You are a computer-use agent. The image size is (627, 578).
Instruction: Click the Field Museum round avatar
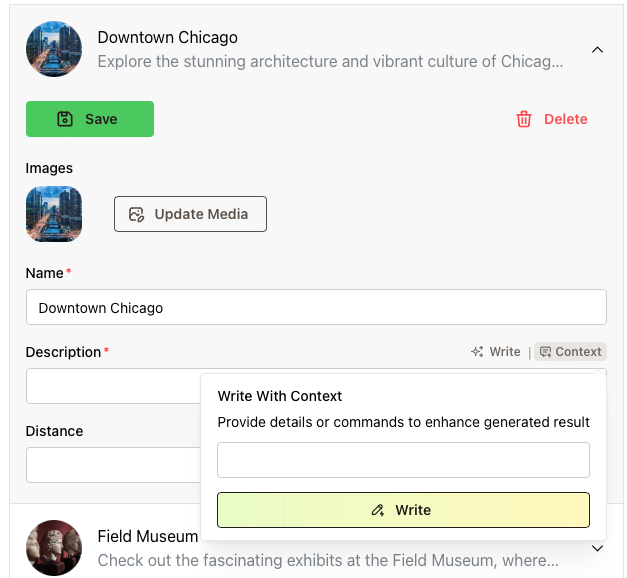(54, 548)
